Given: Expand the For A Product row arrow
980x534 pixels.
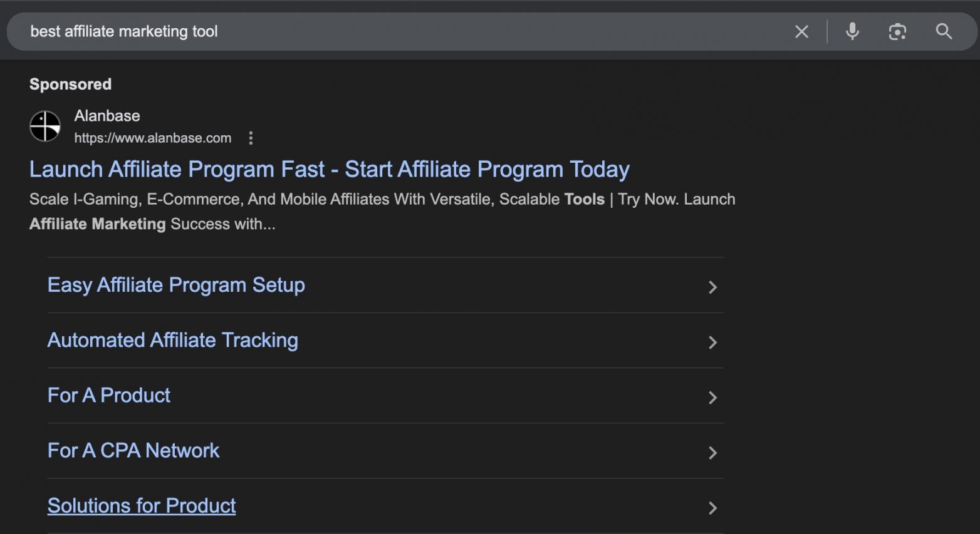Looking at the screenshot, I should pos(712,398).
